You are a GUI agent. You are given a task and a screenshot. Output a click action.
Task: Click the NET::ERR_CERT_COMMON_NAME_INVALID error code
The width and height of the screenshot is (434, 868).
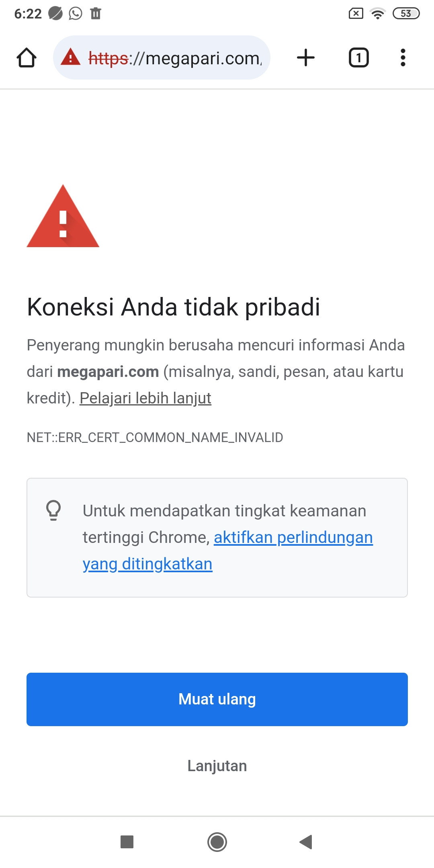tap(155, 437)
